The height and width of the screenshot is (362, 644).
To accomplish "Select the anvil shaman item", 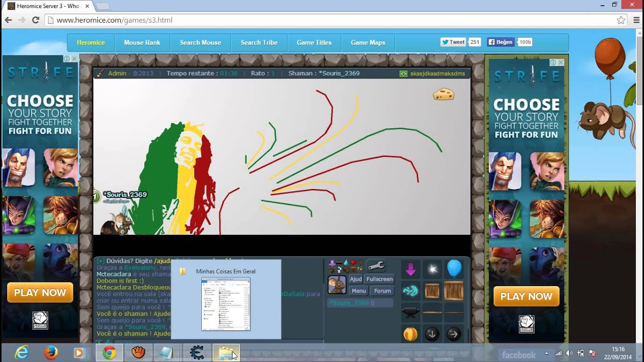I will 411,312.
